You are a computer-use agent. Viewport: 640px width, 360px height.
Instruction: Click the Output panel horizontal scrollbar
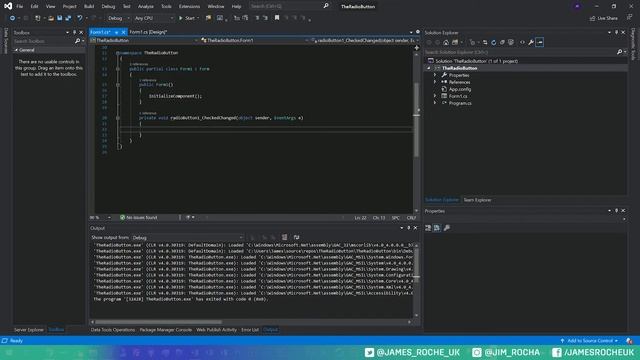(x=251, y=322)
